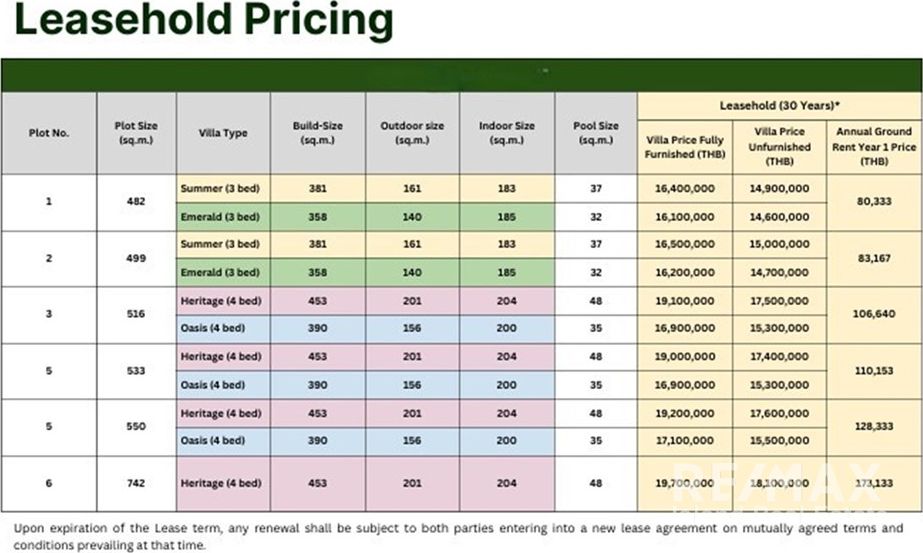Select the Plot No. column header
Screen dimensions: 923x553
click(49, 133)
